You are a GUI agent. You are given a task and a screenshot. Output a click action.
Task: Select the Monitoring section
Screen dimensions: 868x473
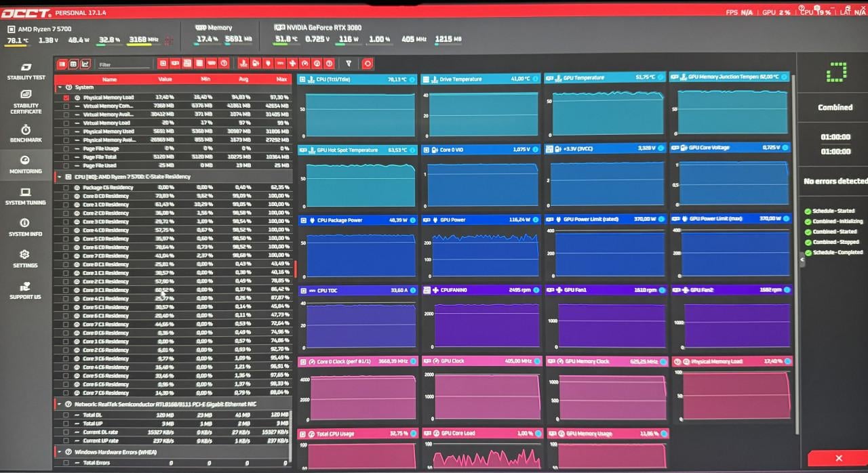click(26, 165)
